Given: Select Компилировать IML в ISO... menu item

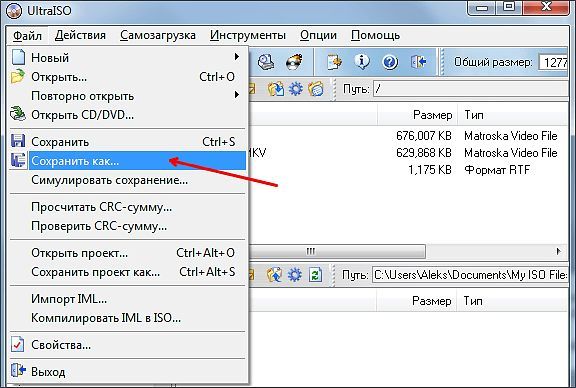Looking at the screenshot, I should pos(127,318).
